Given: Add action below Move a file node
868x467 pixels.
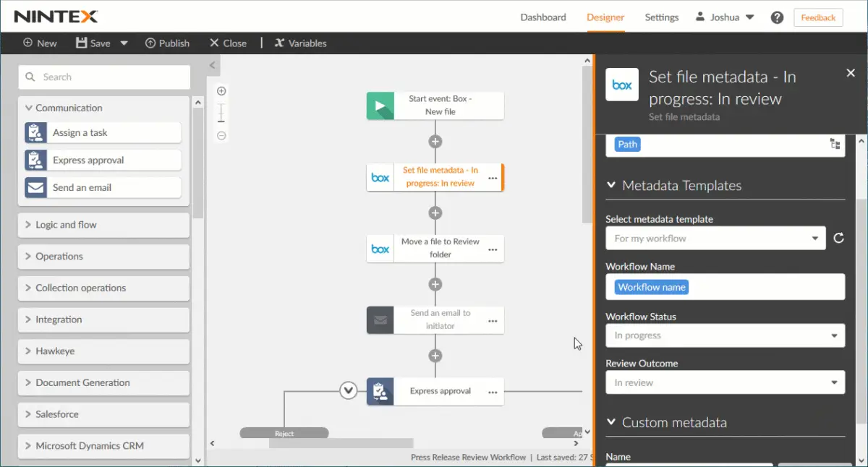Looking at the screenshot, I should [x=435, y=284].
